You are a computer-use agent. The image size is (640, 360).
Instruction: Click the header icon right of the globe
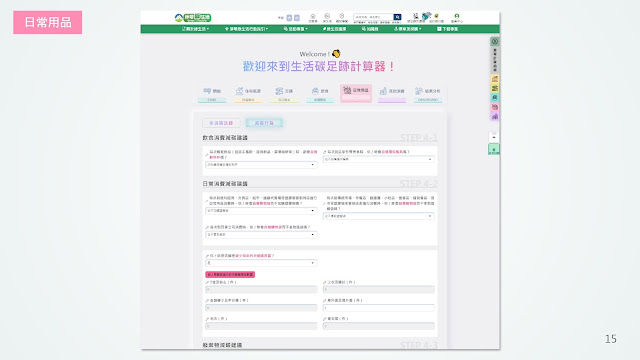point(436,16)
